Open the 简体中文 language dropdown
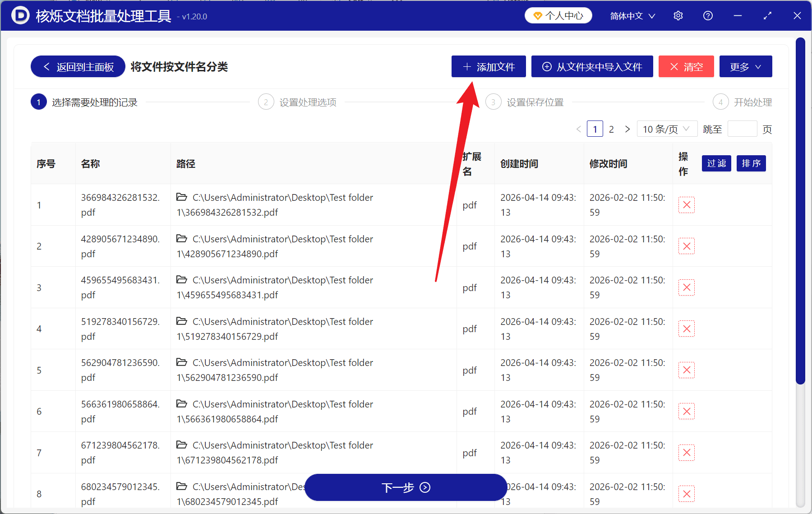 pyautogui.click(x=632, y=15)
